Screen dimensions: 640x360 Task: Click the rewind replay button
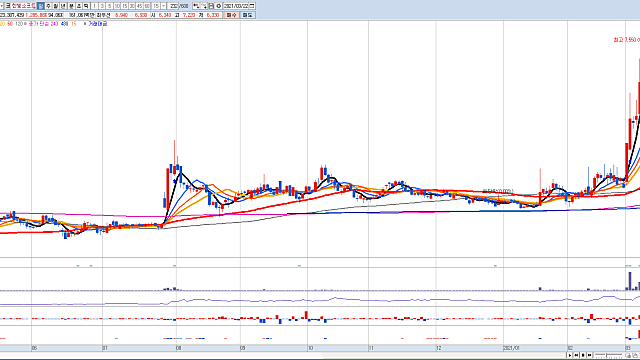click(x=576, y=356)
